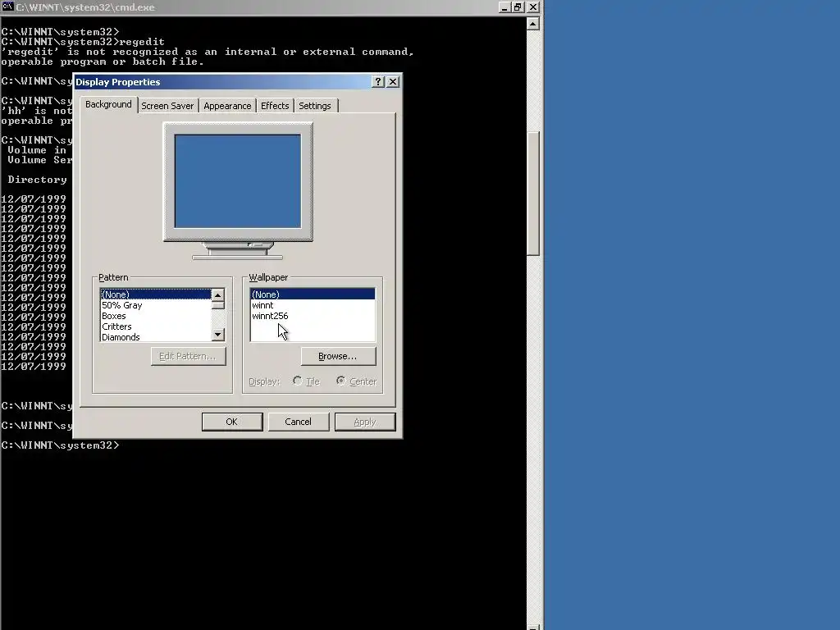The height and width of the screenshot is (630, 840).
Task: Close the Display Properties dialog
Action: coord(393,81)
